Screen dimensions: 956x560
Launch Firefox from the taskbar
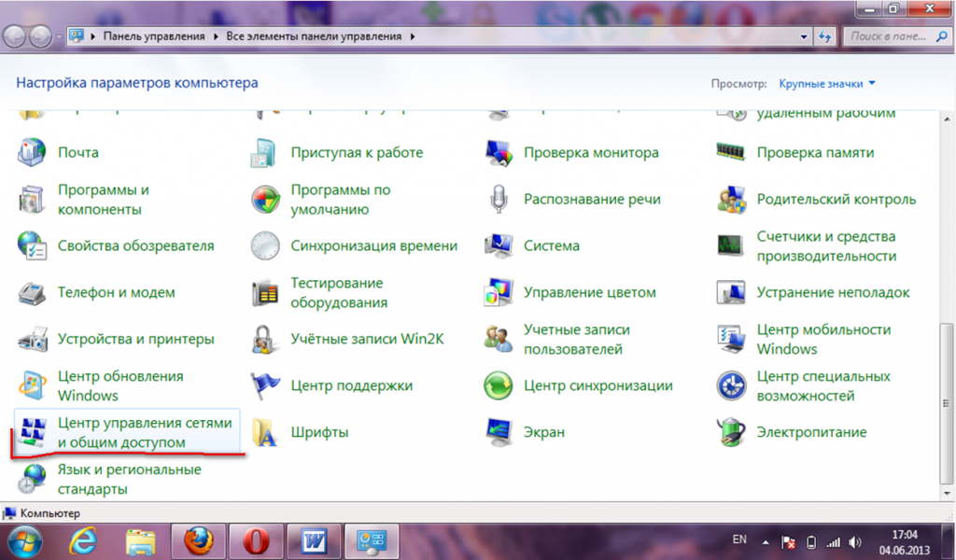tap(197, 541)
